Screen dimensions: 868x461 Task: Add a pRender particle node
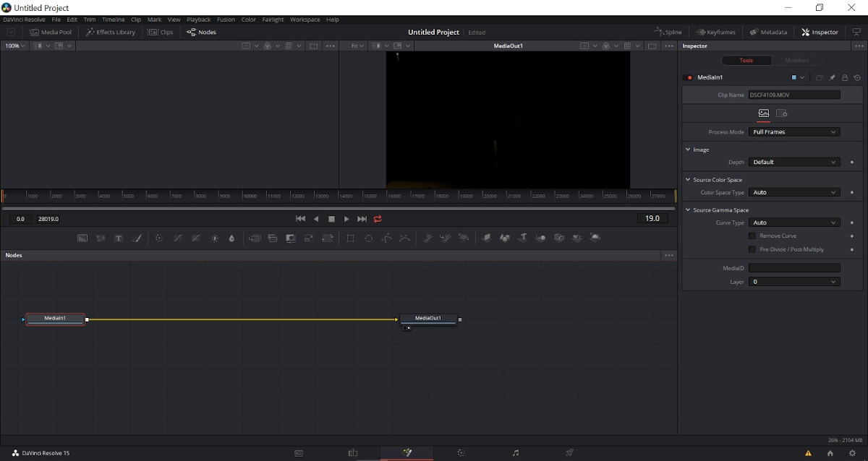(x=464, y=238)
